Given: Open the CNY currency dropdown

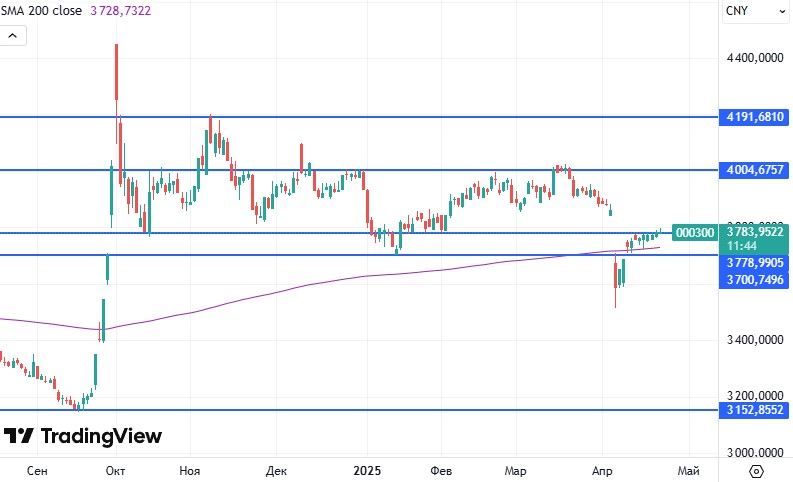Looking at the screenshot, I should [753, 11].
